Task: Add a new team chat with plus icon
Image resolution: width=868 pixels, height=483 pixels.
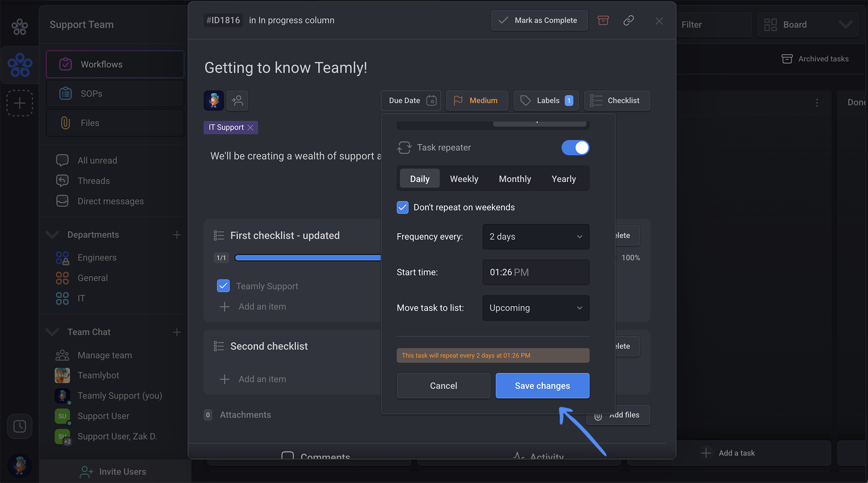Action: point(177,332)
